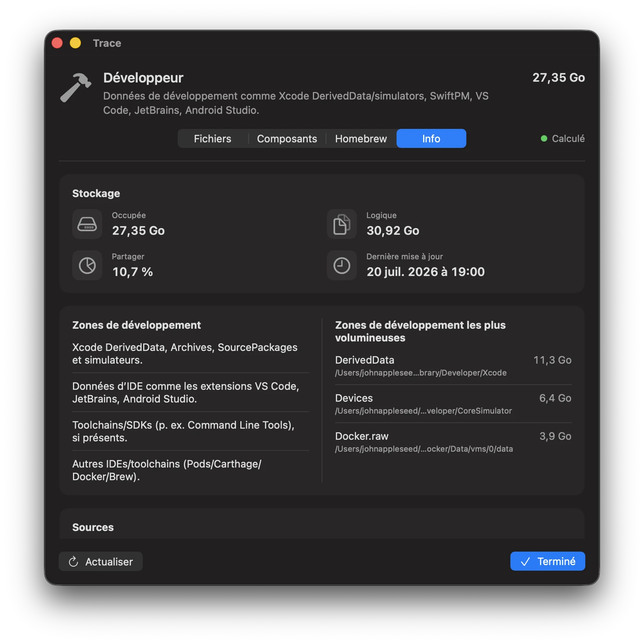
Task: Click the Logique value 30,92 Go
Action: click(393, 230)
